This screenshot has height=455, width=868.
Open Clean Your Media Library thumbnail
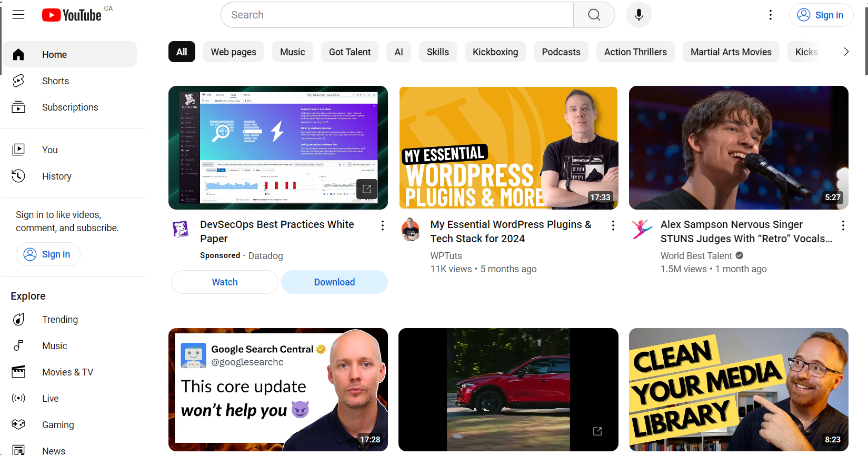[739, 390]
